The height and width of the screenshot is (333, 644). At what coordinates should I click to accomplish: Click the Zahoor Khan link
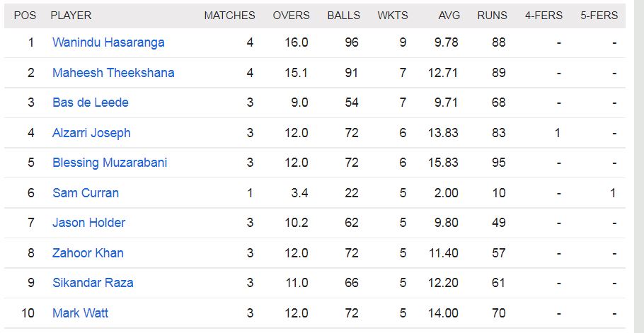click(88, 253)
